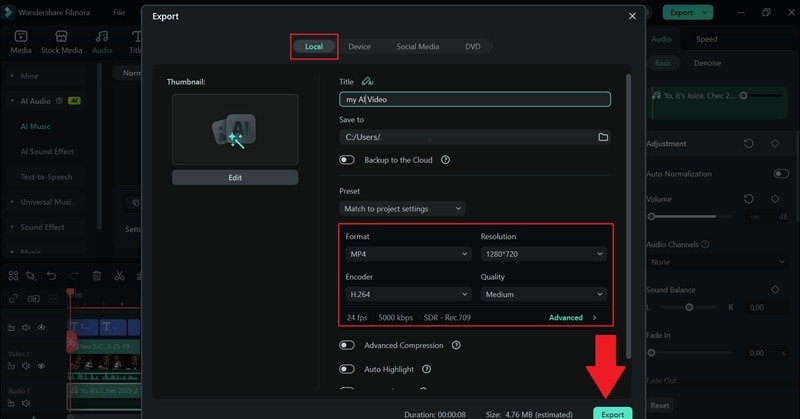The image size is (800, 419).
Task: Select Text-to-Speech in sidebar
Action: click(x=46, y=177)
